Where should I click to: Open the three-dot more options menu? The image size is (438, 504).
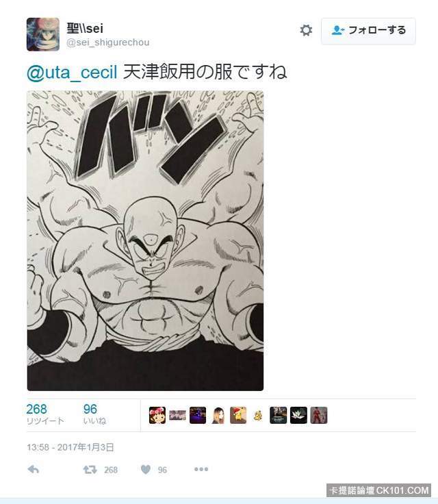click(201, 469)
